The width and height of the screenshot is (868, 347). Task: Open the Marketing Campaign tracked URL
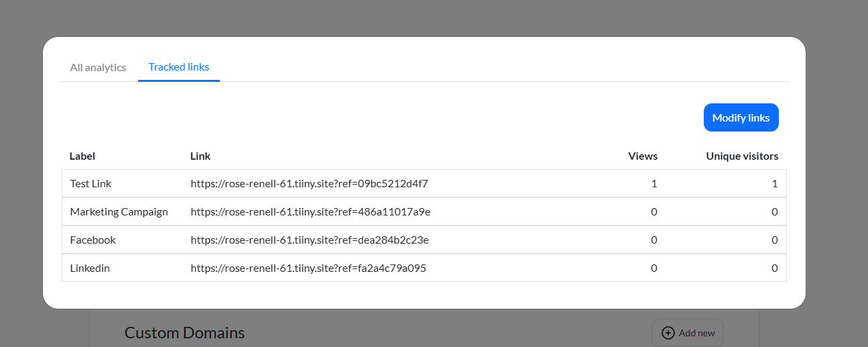[x=310, y=211]
